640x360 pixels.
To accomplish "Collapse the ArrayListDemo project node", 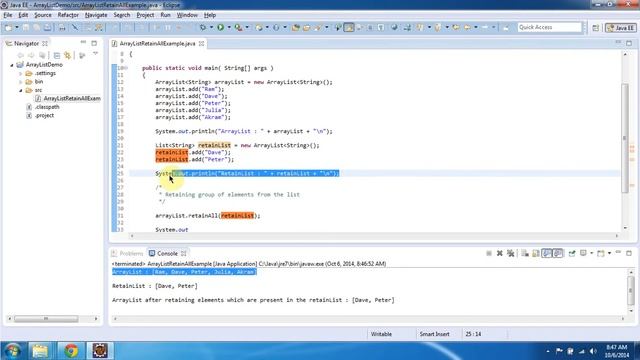I will tap(12, 65).
